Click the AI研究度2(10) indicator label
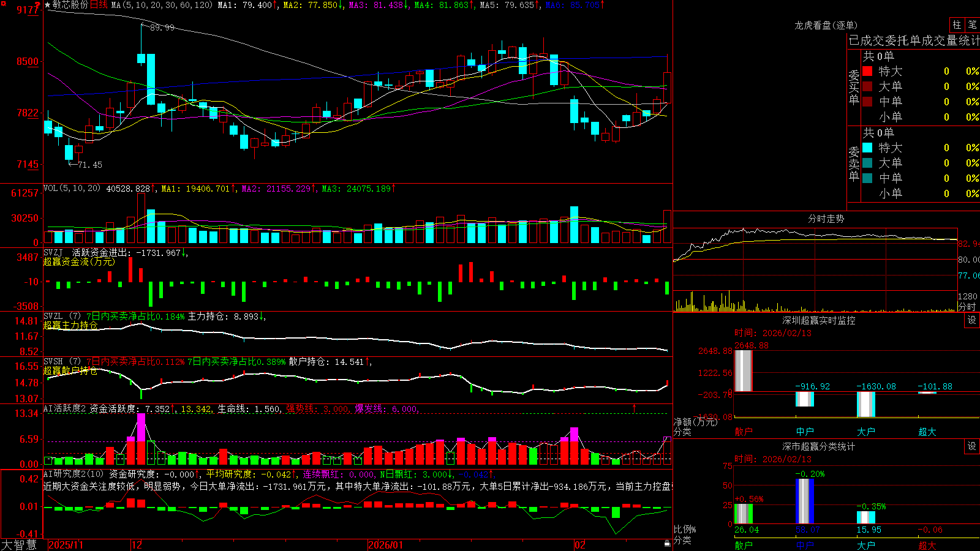The height and width of the screenshot is (551, 980). click(73, 474)
